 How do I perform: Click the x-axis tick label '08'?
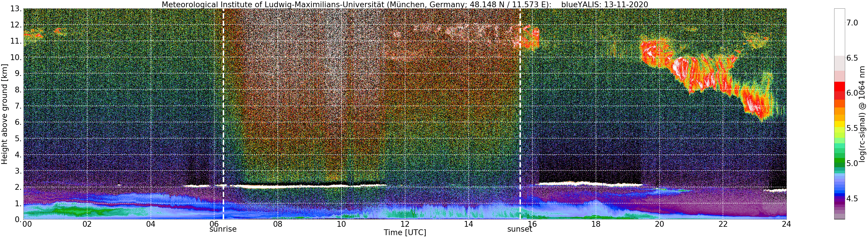[278, 224]
